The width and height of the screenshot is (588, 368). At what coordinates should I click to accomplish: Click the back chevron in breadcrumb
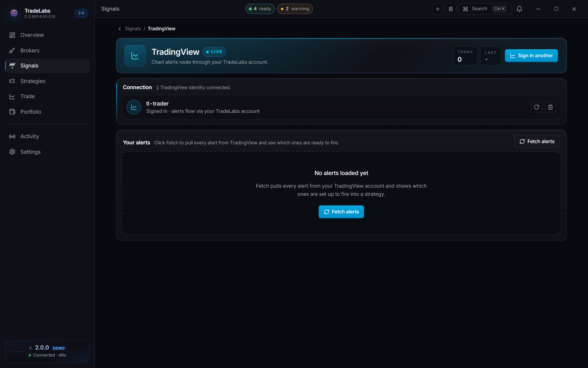tap(120, 29)
